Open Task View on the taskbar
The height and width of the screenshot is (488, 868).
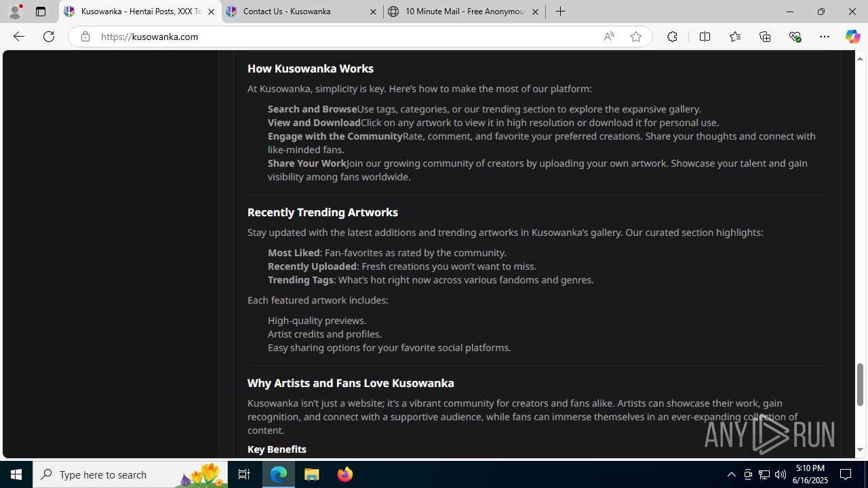[x=244, y=474]
